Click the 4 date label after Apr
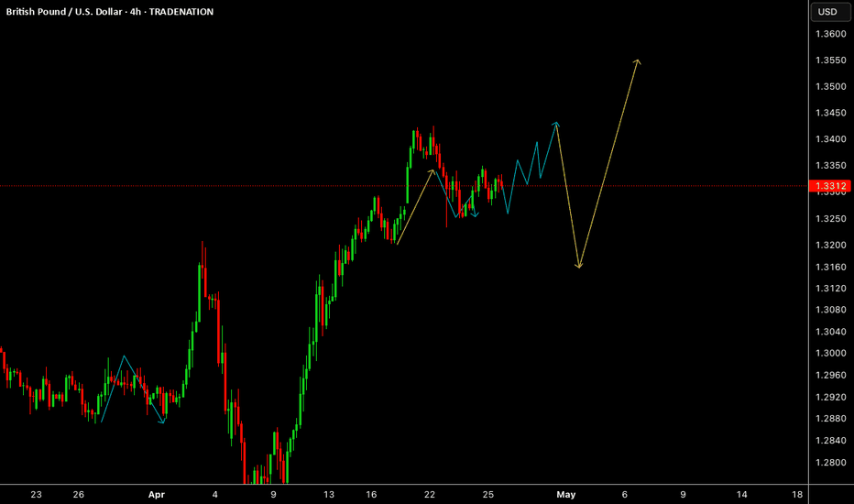 point(214,495)
